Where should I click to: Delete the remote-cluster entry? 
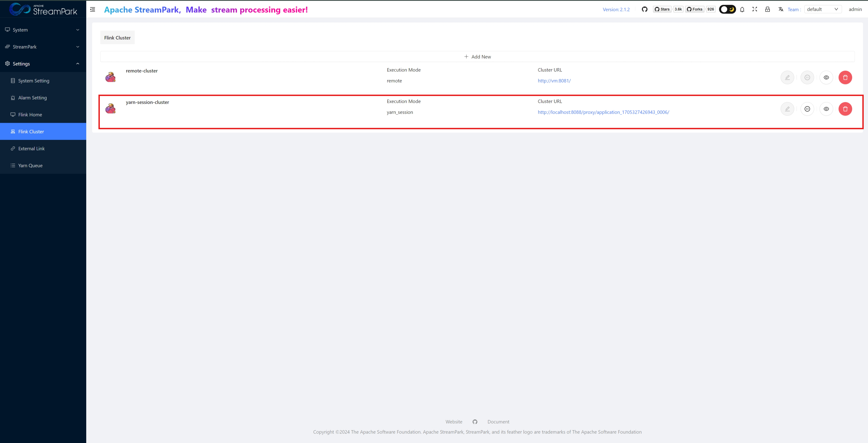pos(845,77)
